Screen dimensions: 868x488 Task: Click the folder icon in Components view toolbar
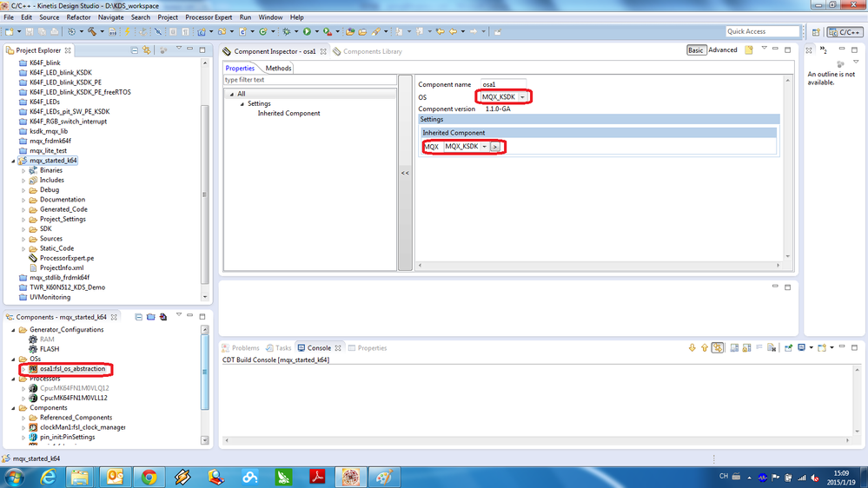click(x=150, y=317)
